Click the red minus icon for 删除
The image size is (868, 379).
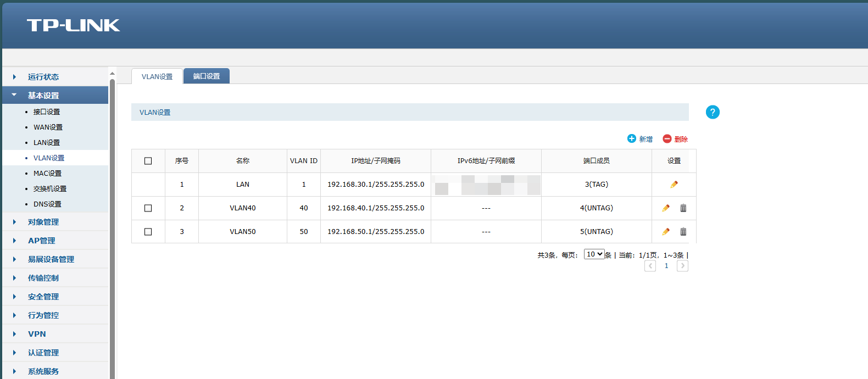click(x=667, y=138)
